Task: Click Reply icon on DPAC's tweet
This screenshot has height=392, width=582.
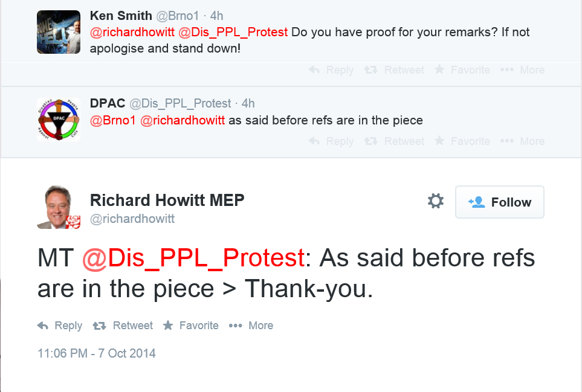Action: pyautogui.click(x=314, y=141)
